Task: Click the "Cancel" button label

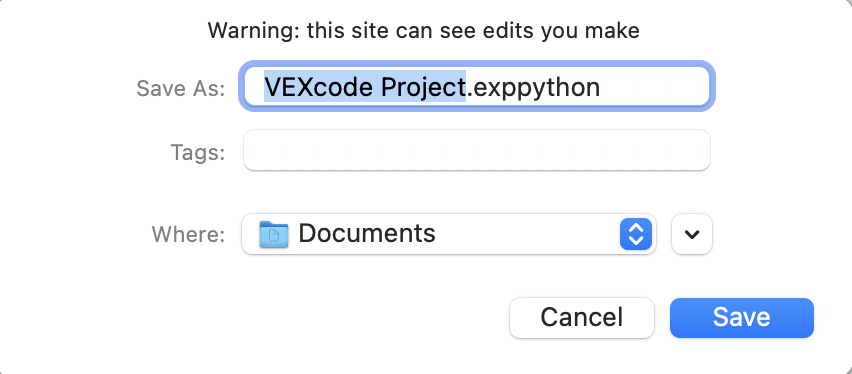Action: click(x=581, y=317)
